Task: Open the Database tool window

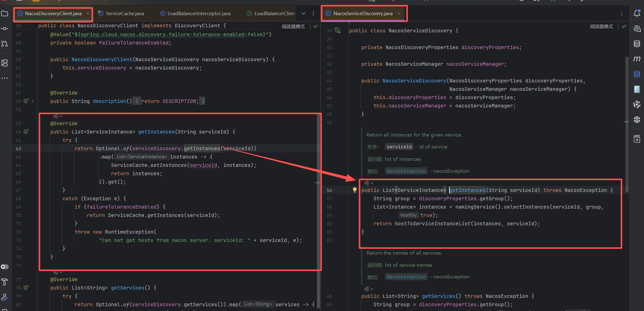Action: pos(637,44)
